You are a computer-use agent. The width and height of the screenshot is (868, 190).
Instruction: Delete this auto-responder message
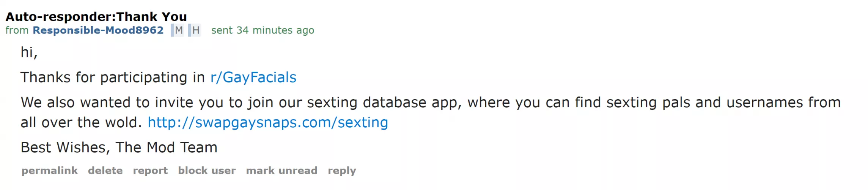pos(105,171)
